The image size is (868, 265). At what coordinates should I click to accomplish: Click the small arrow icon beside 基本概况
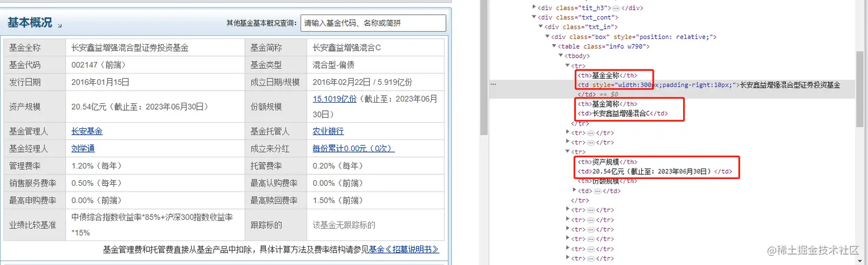(x=60, y=26)
